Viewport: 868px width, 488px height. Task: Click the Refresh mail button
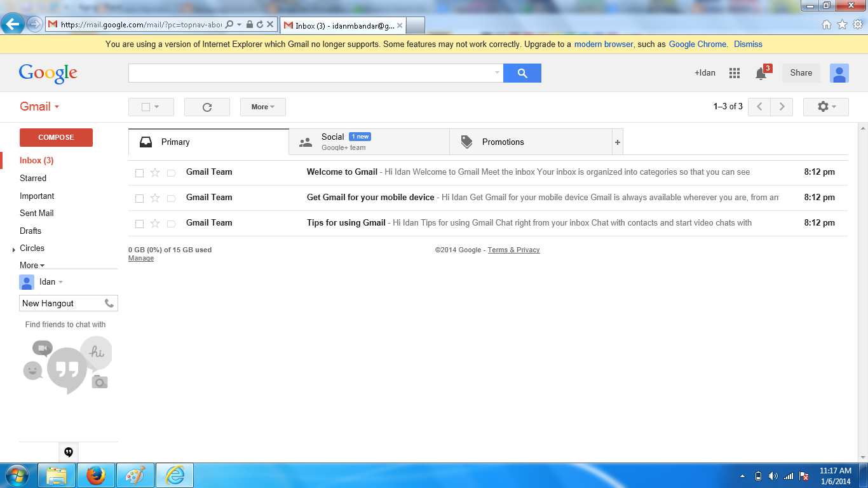[x=207, y=107]
